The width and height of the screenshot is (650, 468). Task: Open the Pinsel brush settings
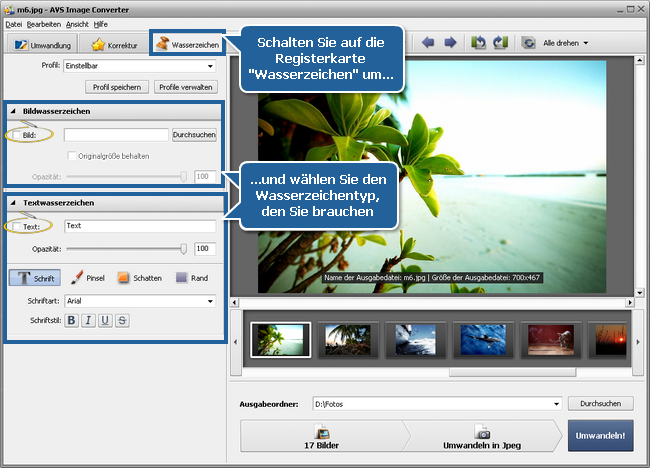[x=88, y=277]
